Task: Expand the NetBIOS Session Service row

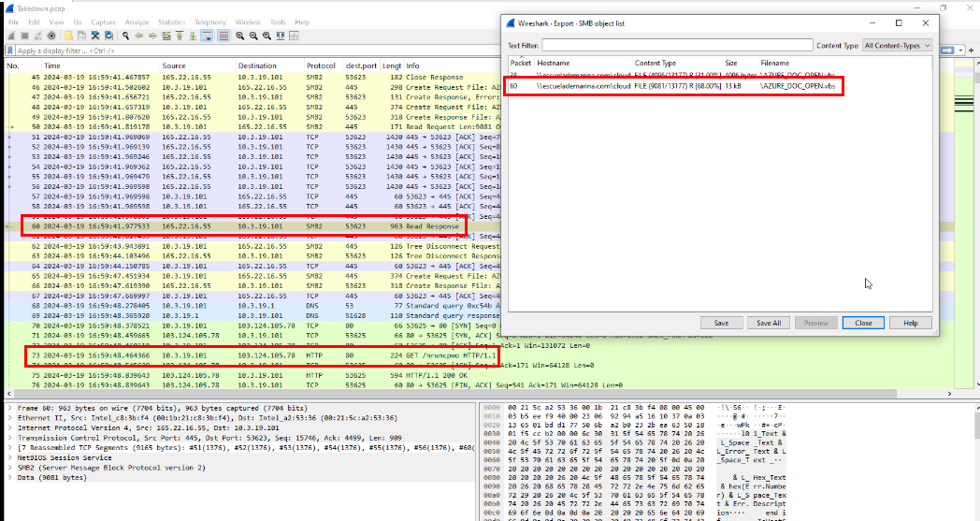Action: pos(10,457)
